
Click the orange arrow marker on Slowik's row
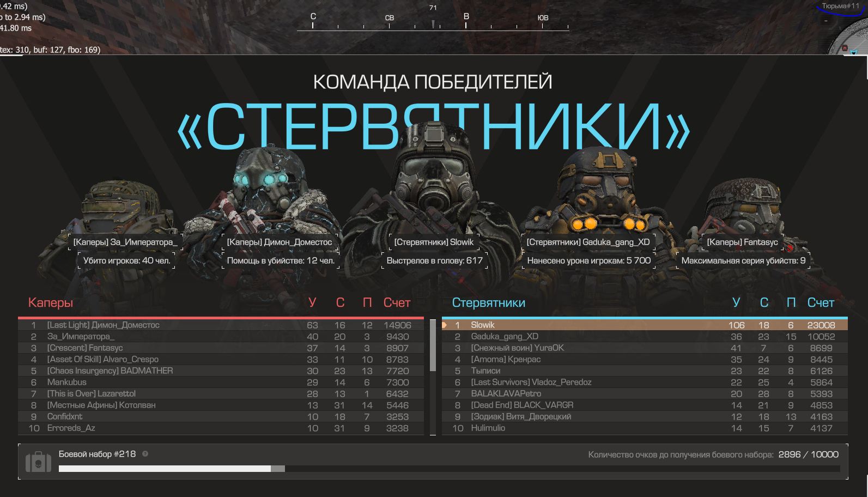445,325
